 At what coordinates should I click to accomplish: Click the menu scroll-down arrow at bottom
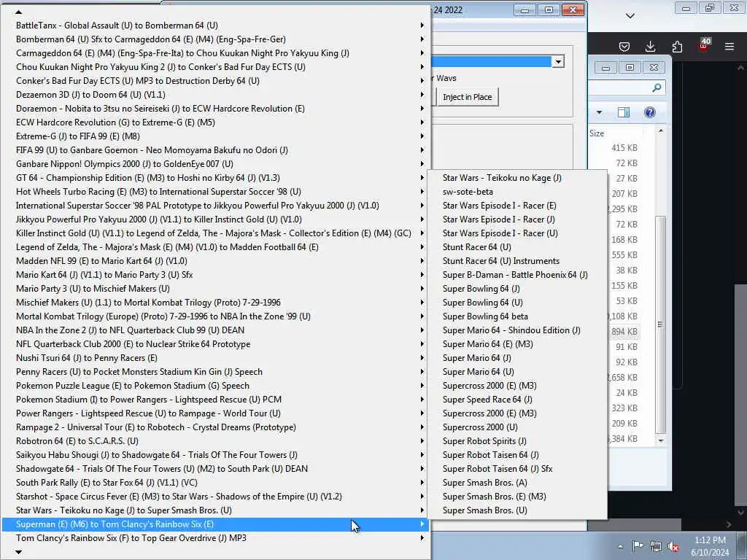[x=18, y=552]
